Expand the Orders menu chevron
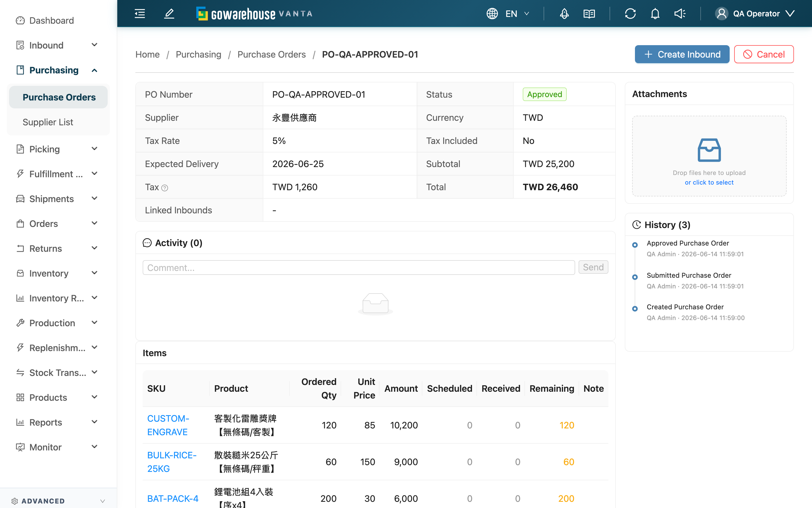Screen dimensions: 812x508 tap(95, 223)
